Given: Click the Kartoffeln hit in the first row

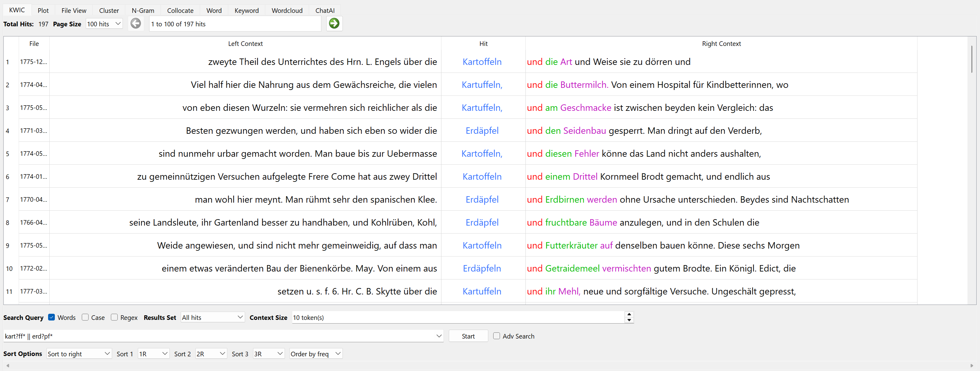Looking at the screenshot, I should (x=482, y=62).
